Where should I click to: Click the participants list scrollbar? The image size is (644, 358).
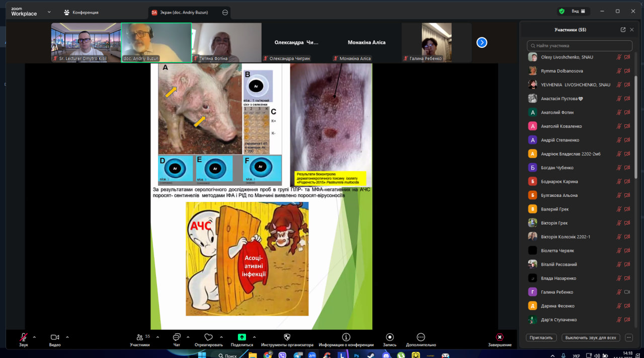[636, 126]
